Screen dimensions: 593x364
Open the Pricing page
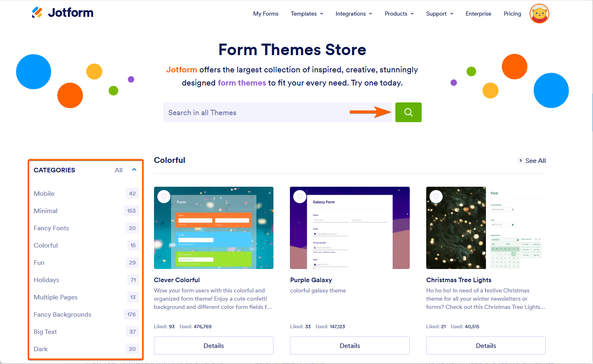(x=512, y=14)
